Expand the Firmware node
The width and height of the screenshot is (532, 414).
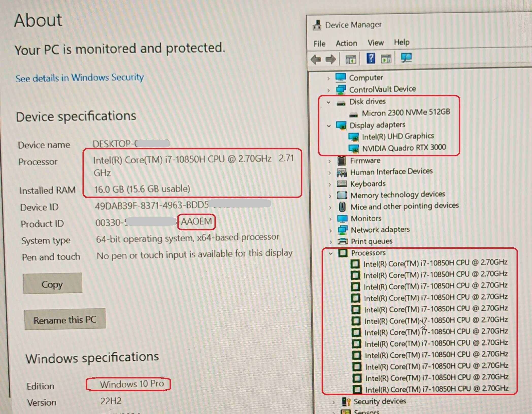(x=329, y=161)
